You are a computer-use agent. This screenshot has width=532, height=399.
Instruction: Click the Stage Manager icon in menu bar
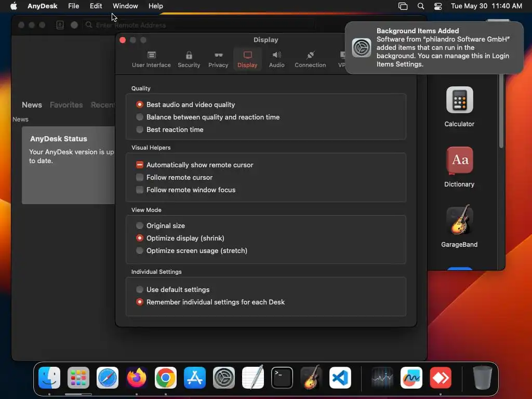(403, 6)
